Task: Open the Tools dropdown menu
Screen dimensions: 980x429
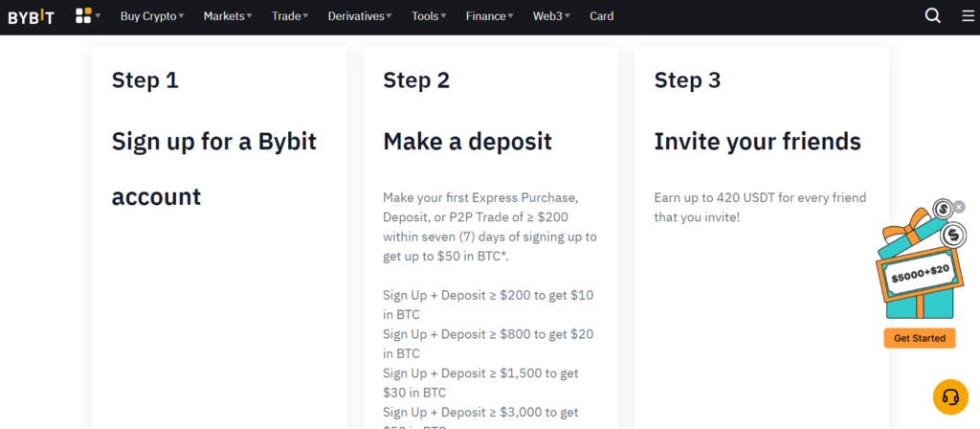Action: point(431,16)
